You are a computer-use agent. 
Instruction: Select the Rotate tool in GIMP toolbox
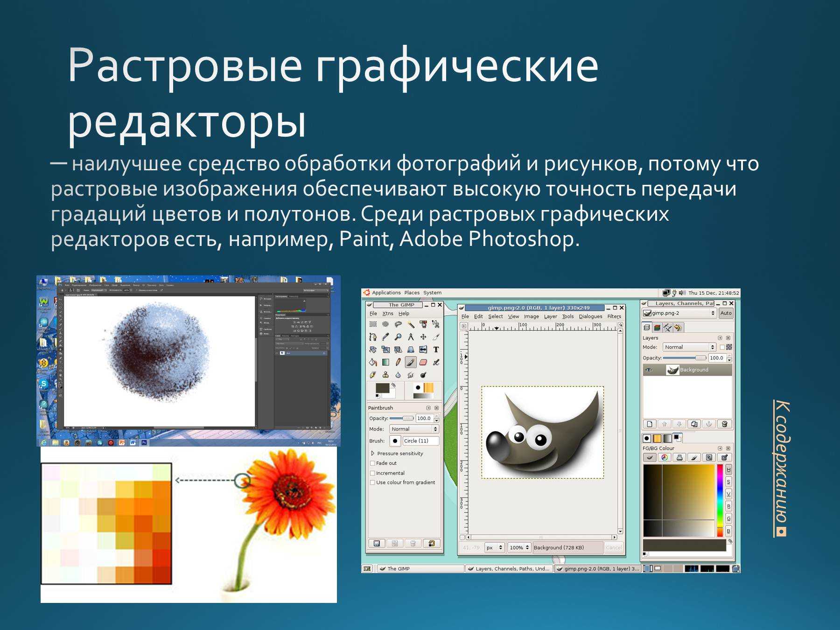(x=373, y=350)
